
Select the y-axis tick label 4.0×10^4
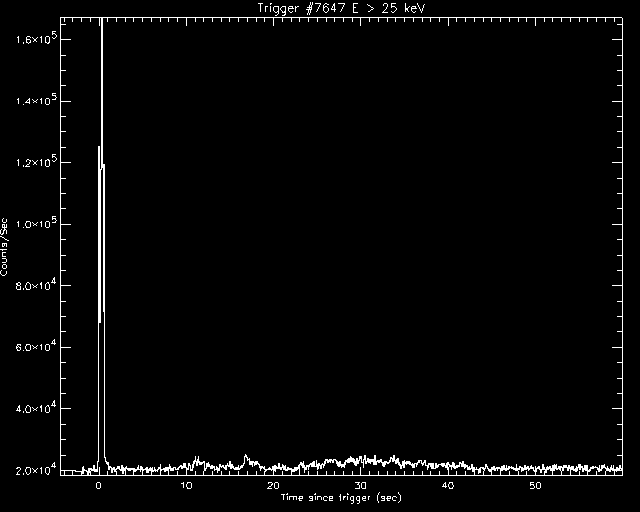tap(37, 407)
